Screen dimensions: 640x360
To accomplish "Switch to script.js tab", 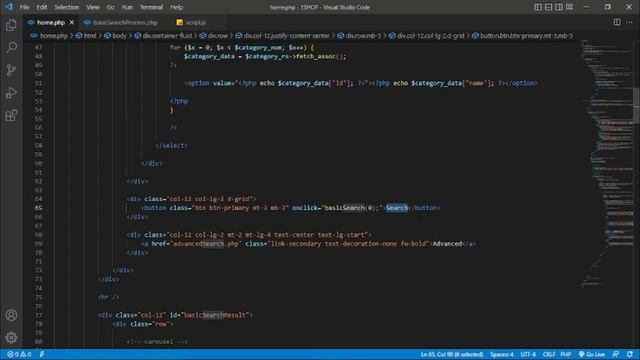I will 196,22.
